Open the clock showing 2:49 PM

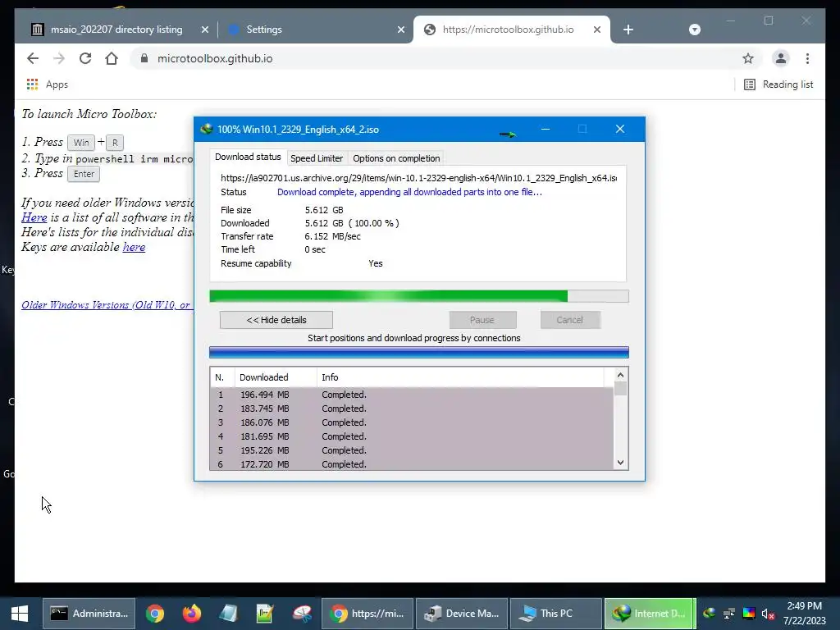click(x=804, y=614)
